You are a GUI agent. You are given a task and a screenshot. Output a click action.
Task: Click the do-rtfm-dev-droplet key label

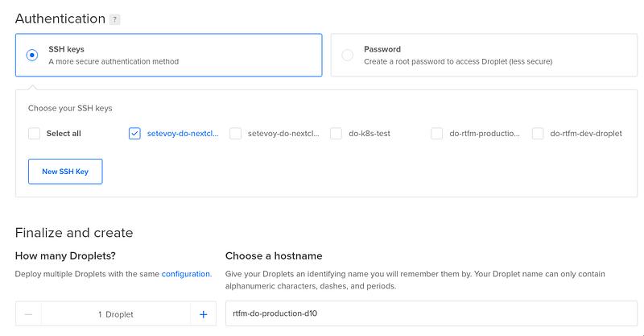[586, 134]
